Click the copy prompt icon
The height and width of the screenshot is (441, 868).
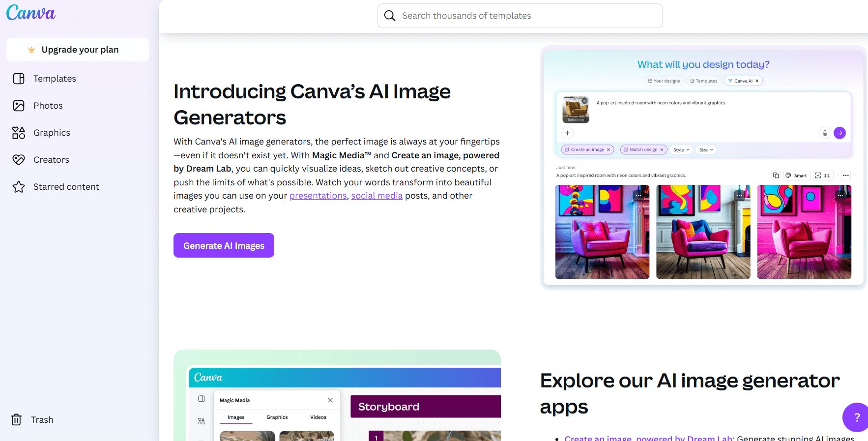(776, 176)
